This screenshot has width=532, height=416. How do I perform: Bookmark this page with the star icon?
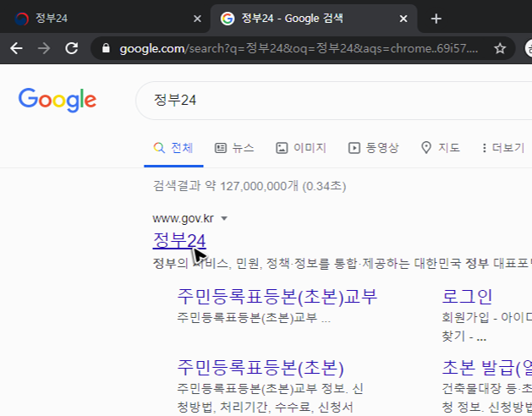[x=500, y=48]
